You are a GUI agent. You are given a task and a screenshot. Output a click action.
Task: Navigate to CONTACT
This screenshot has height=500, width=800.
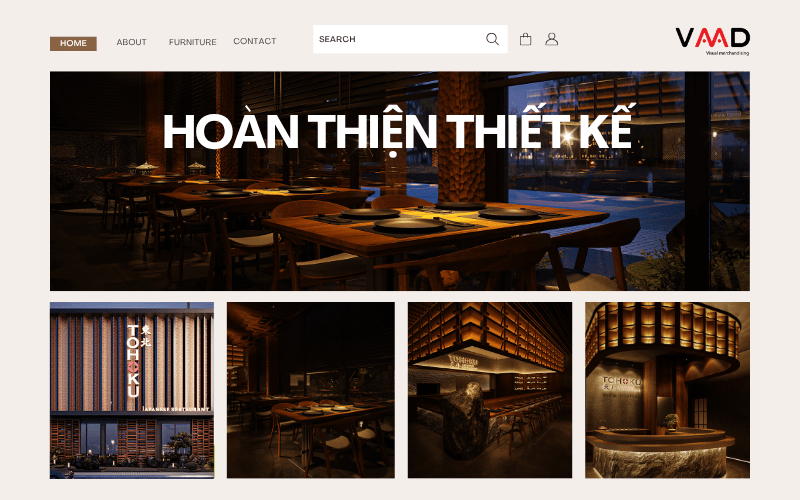point(255,41)
